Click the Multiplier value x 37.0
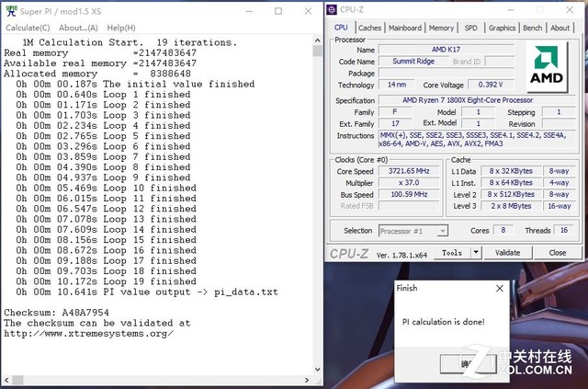The height and width of the screenshot is (389, 588). [409, 182]
